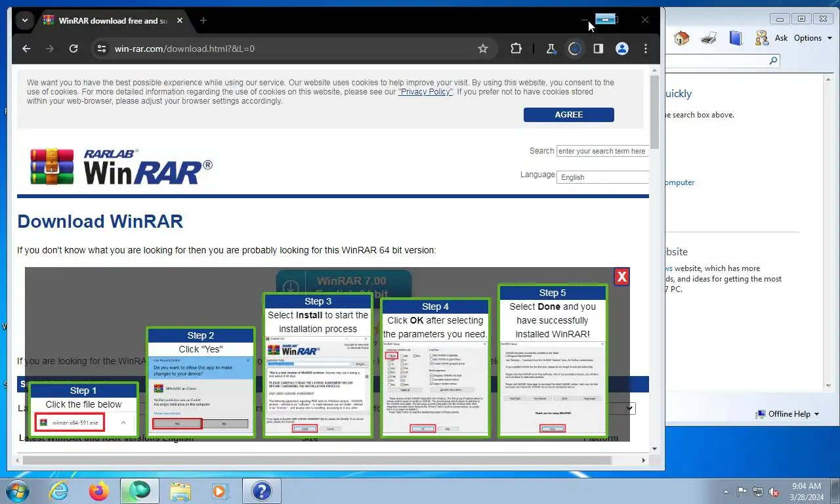Open the network tray icon
This screenshot has width=840, height=504.
pyautogui.click(x=758, y=492)
